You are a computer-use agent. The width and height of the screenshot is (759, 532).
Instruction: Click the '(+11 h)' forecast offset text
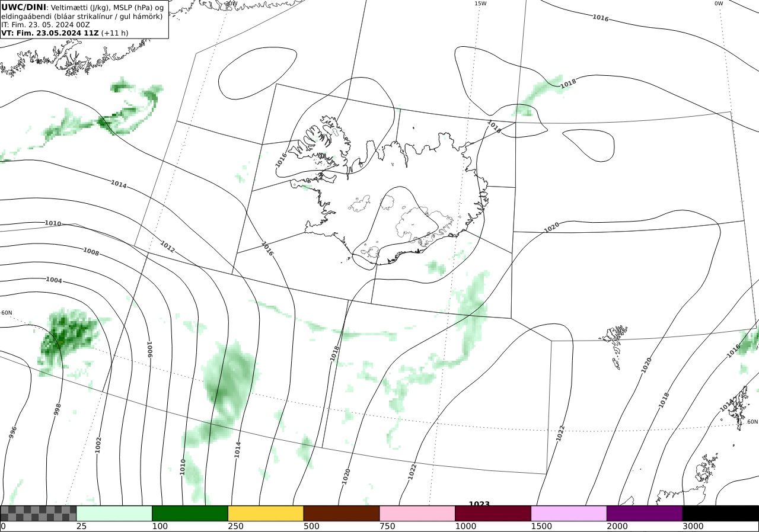[115, 33]
